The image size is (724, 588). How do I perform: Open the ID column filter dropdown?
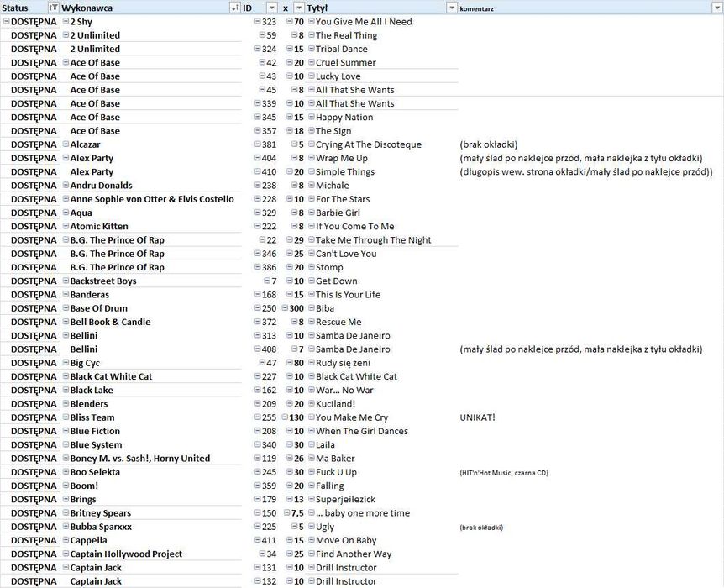click(x=272, y=8)
